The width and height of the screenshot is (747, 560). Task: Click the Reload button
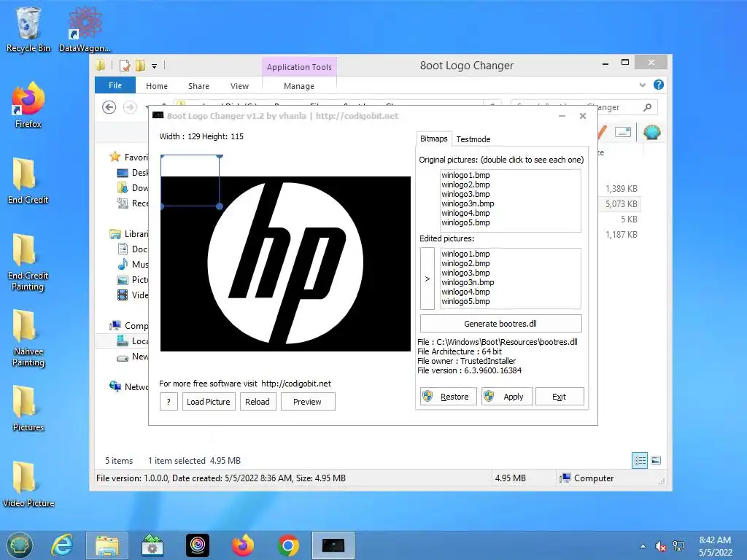pyautogui.click(x=258, y=402)
